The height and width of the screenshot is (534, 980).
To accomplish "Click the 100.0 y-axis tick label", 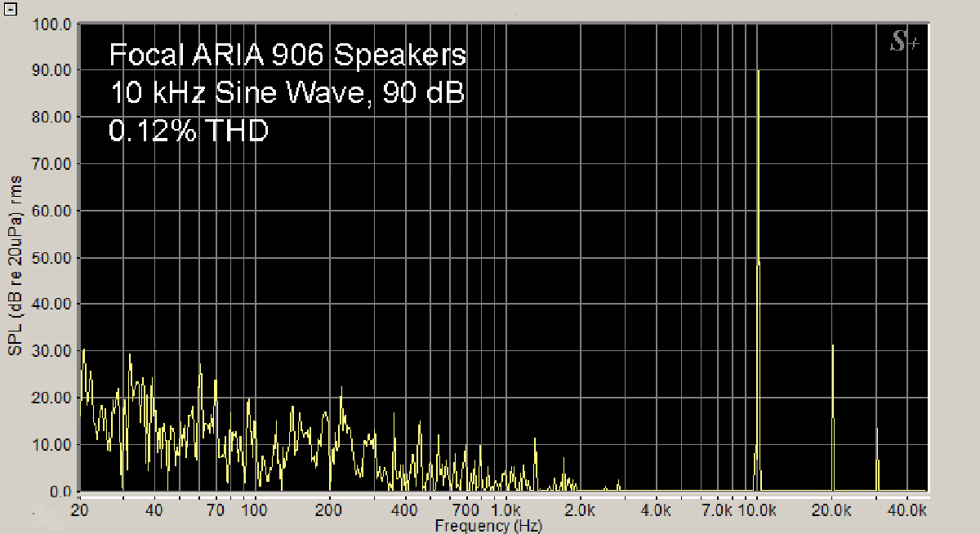I will coord(53,24).
